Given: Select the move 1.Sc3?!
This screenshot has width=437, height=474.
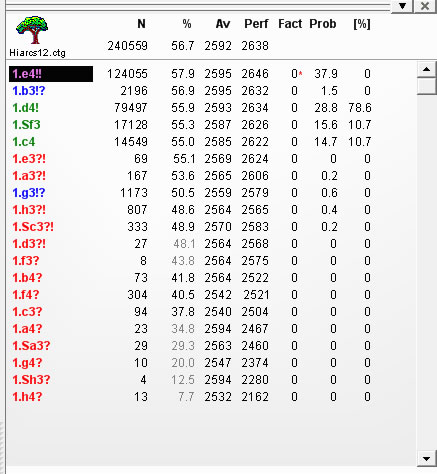Looking at the screenshot, I should (33, 227).
